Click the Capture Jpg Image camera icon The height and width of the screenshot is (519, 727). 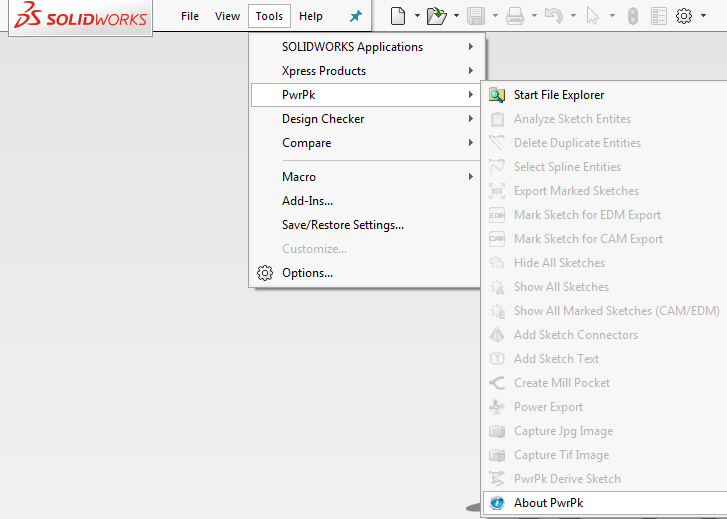coord(497,431)
